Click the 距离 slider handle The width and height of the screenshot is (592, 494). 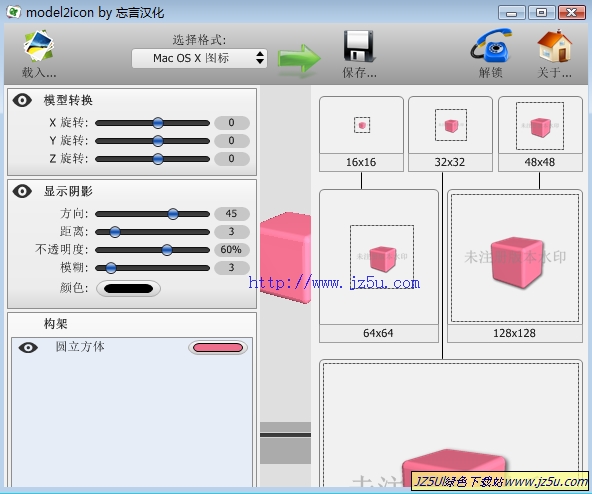pos(115,232)
